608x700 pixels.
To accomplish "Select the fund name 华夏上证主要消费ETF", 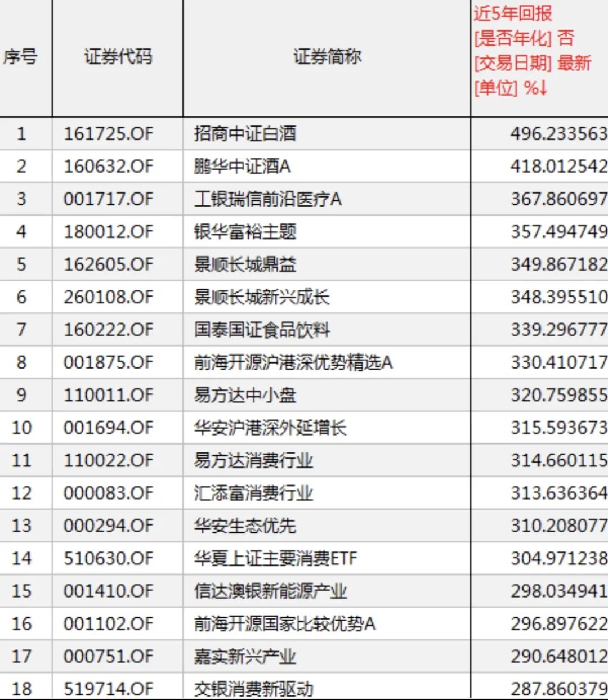I will [276, 558].
